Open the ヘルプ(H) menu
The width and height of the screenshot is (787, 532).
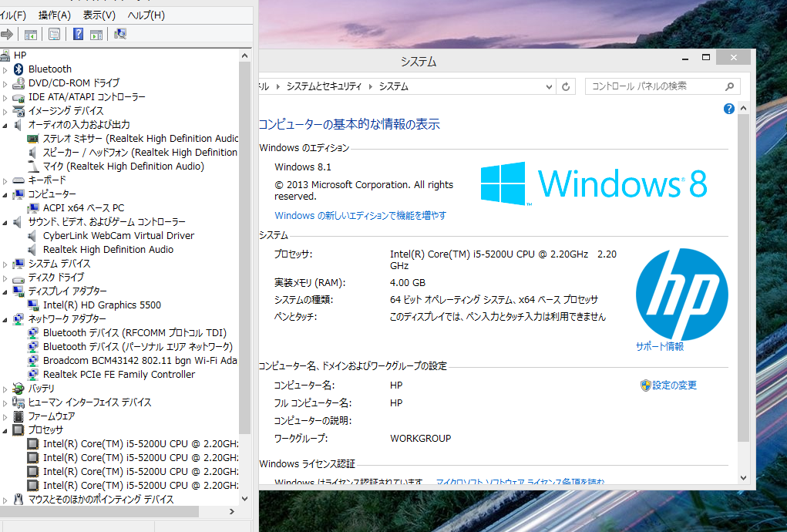(x=146, y=15)
